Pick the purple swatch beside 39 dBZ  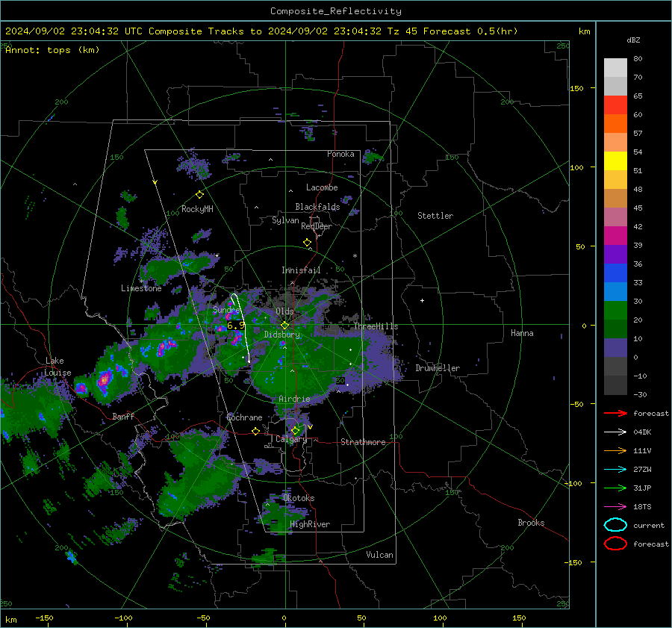click(615, 254)
